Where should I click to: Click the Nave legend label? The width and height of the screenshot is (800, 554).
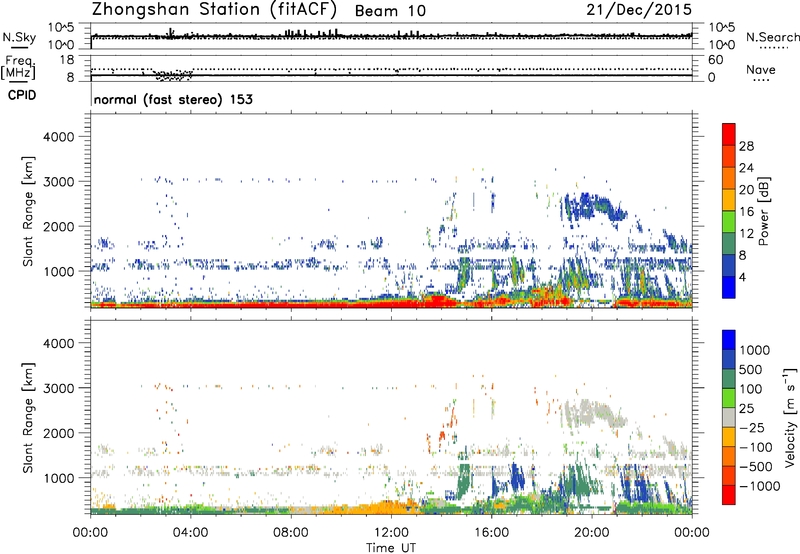(760, 69)
